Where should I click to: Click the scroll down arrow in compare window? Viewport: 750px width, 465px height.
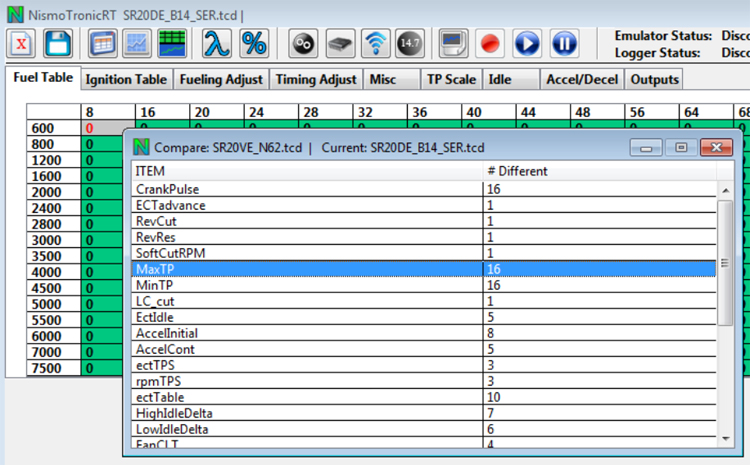725,437
